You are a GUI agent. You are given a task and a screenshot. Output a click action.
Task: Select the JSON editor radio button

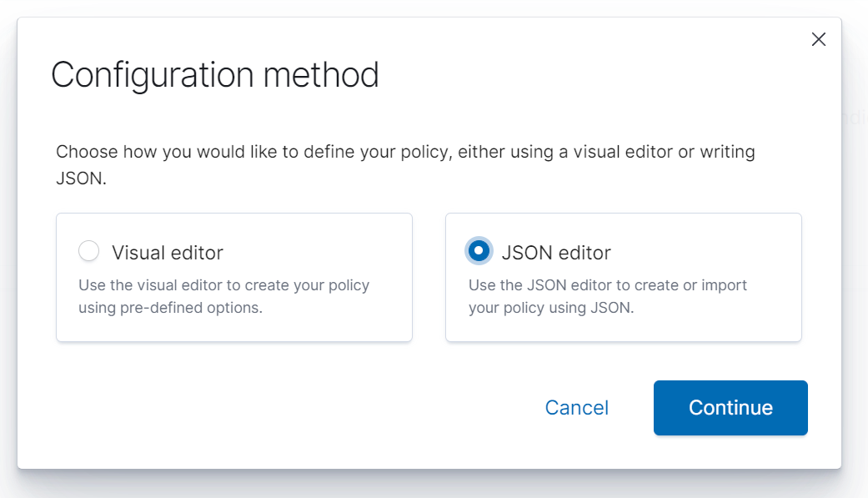click(x=478, y=250)
